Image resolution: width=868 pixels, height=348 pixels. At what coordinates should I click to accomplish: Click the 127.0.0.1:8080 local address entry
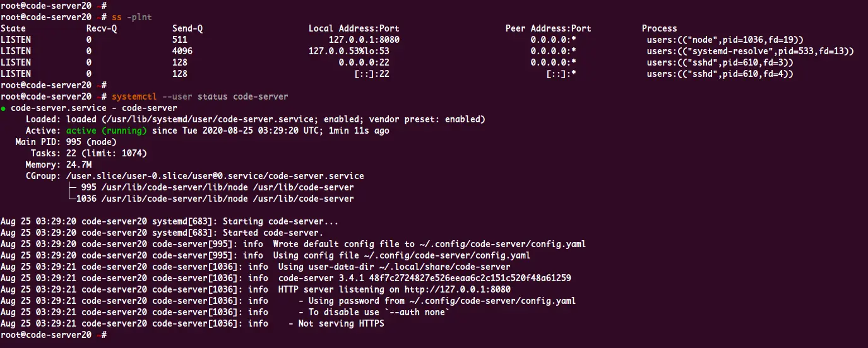coord(364,40)
